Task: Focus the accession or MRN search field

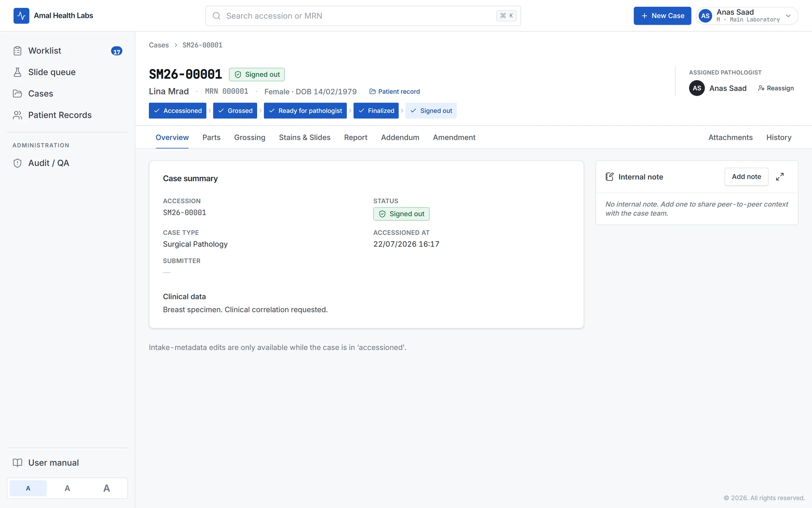Action: point(363,16)
